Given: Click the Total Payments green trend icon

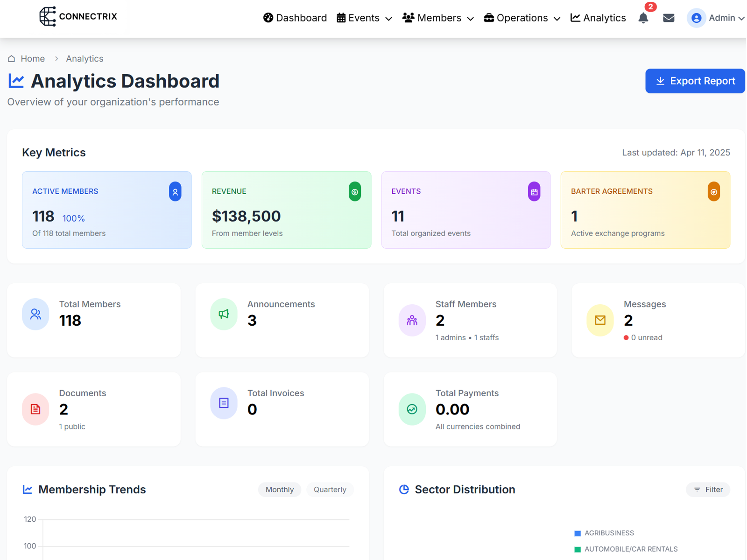Looking at the screenshot, I should pos(412,409).
